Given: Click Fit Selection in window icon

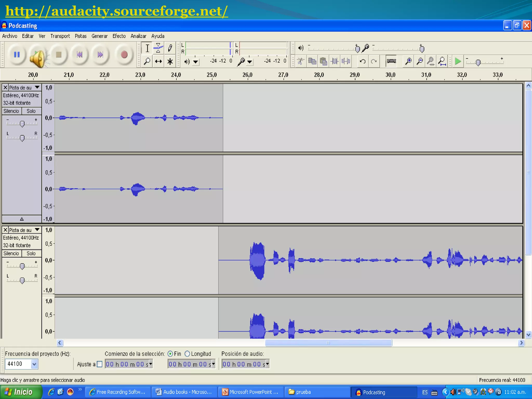Looking at the screenshot, I should click(431, 61).
